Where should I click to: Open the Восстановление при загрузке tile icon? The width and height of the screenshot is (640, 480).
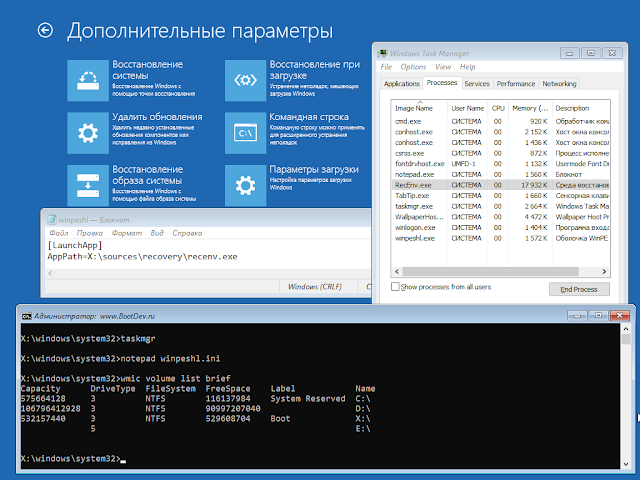[245, 80]
